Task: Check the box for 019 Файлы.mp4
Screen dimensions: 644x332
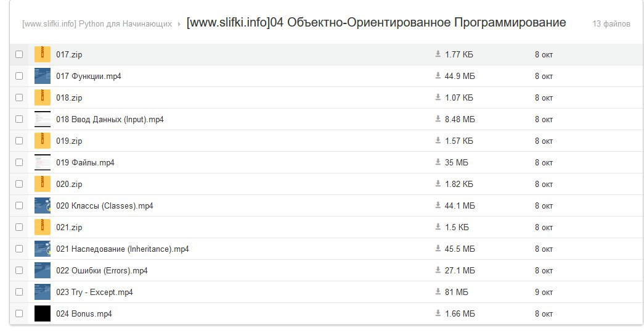Action: [19, 162]
